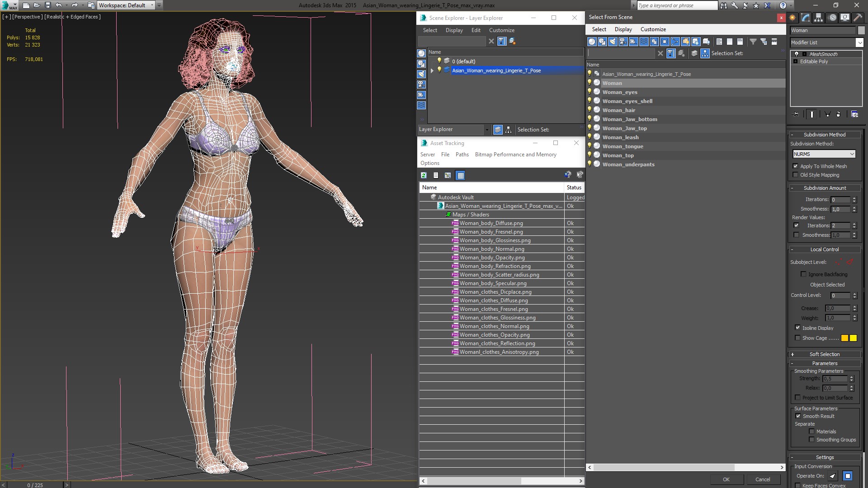Enable Show Cage checkbox
868x488 pixels.
point(797,338)
